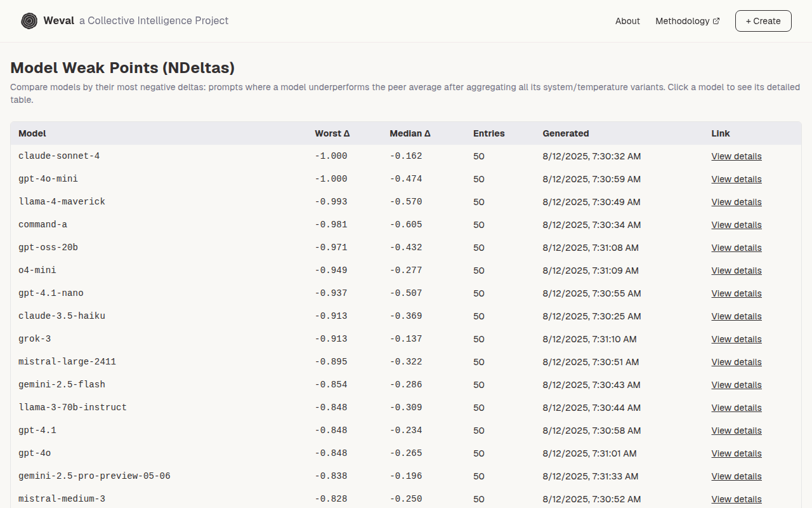The width and height of the screenshot is (812, 508).
Task: Click the 8/12/2025, 7:30:32 AM timestamp
Action: pyautogui.click(x=592, y=156)
